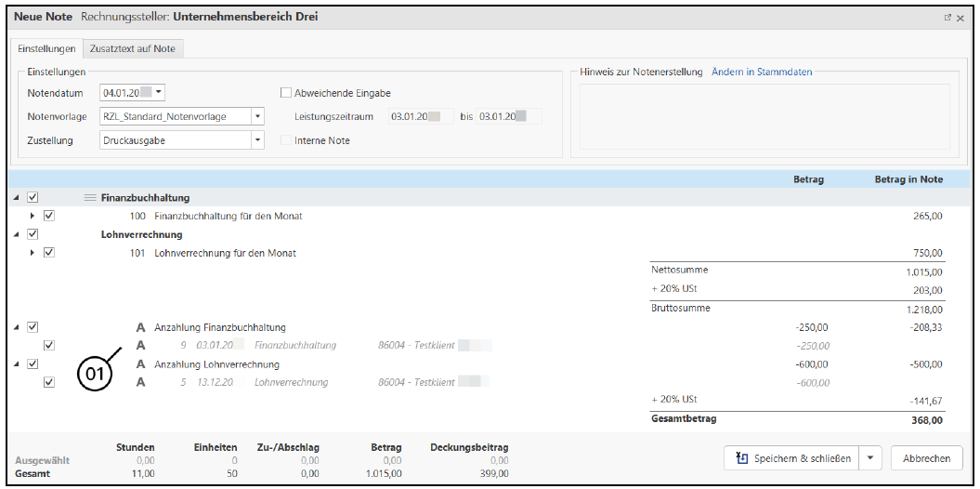Uncheck the Anzahlung Lohnverrechnung checkbox
The height and width of the screenshot is (489, 980).
coord(33,364)
